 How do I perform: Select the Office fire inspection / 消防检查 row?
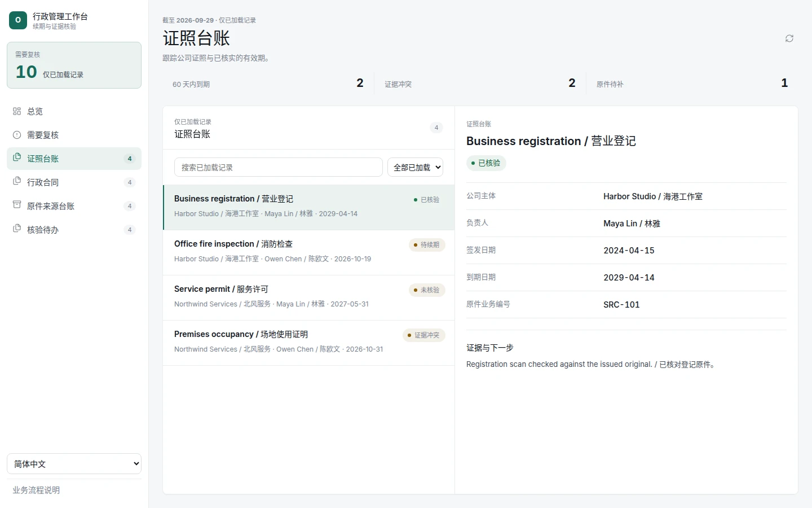(309, 252)
